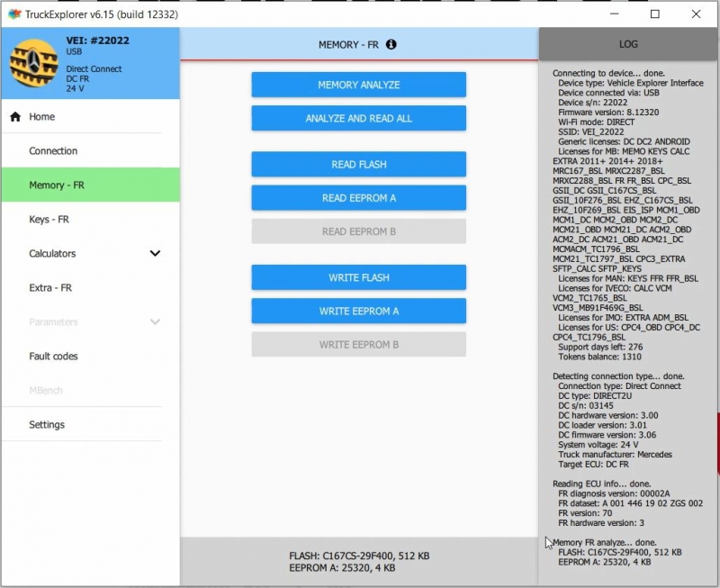The width and height of the screenshot is (720, 588).
Task: Click the Mercedes truck tire logo
Action: 33,63
